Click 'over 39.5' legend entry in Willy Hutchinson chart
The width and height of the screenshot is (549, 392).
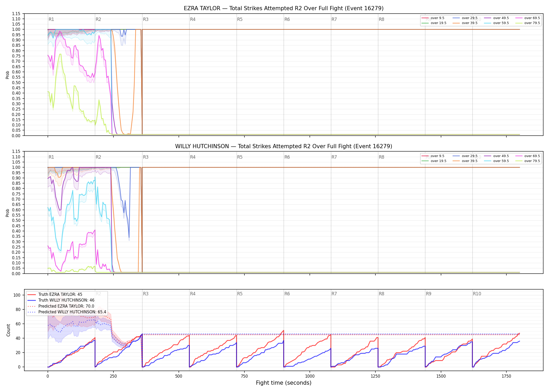pyautogui.click(x=465, y=161)
